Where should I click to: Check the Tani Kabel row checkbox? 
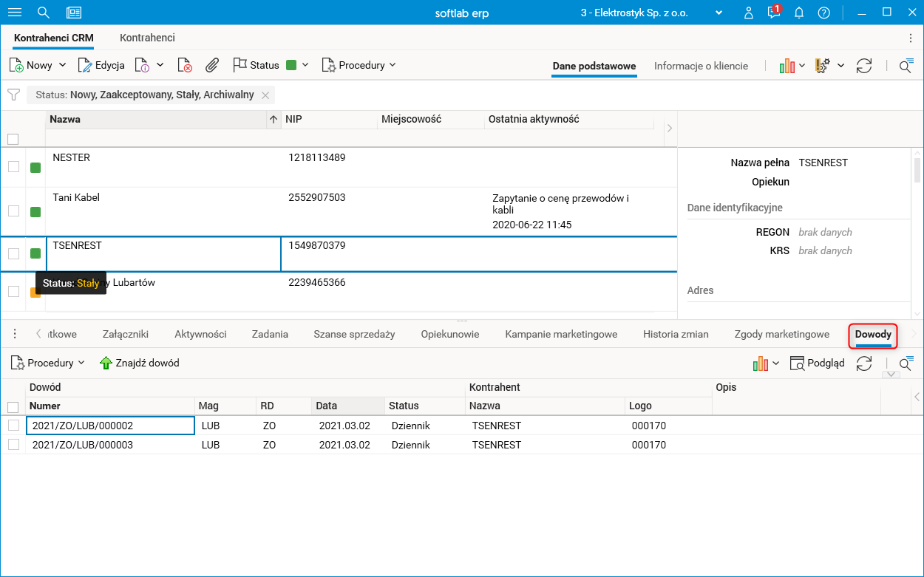[x=13, y=211]
